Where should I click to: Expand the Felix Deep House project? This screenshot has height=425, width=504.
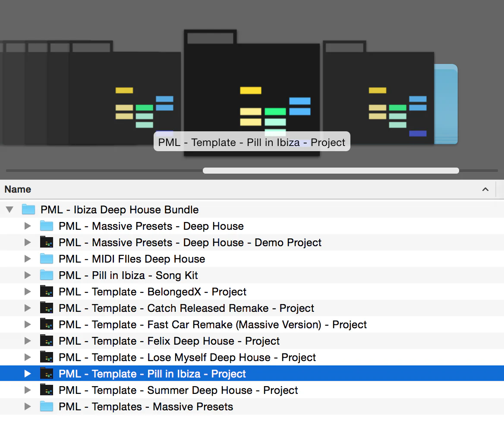(x=28, y=341)
